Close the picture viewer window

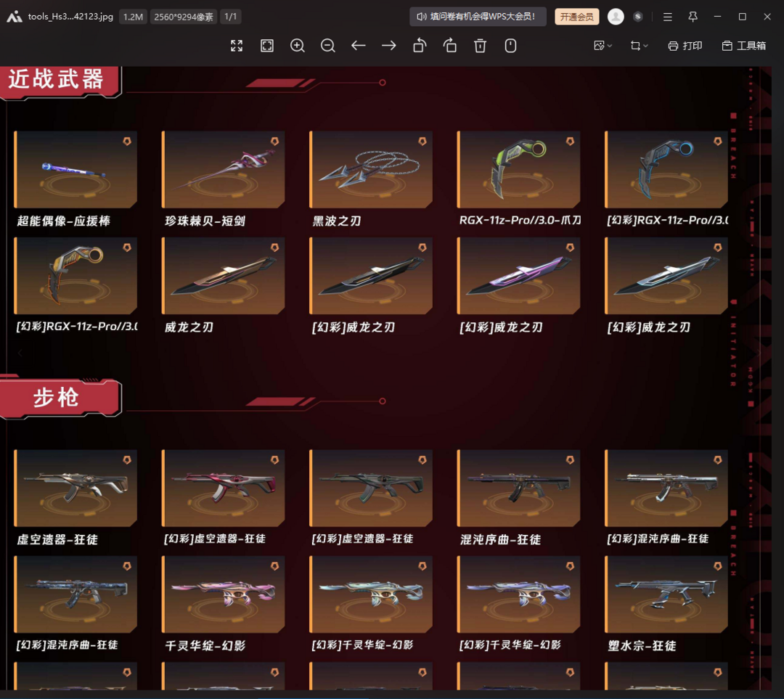[x=767, y=17]
